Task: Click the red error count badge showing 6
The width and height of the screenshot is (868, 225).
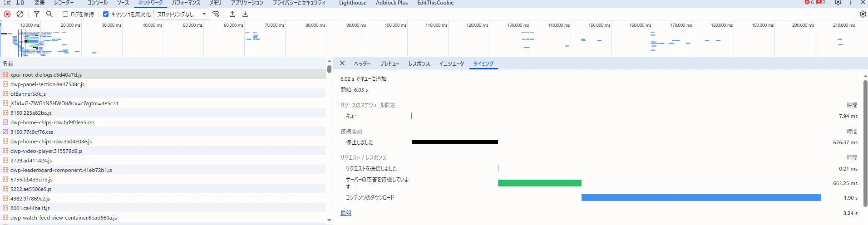Action: [809, 2]
